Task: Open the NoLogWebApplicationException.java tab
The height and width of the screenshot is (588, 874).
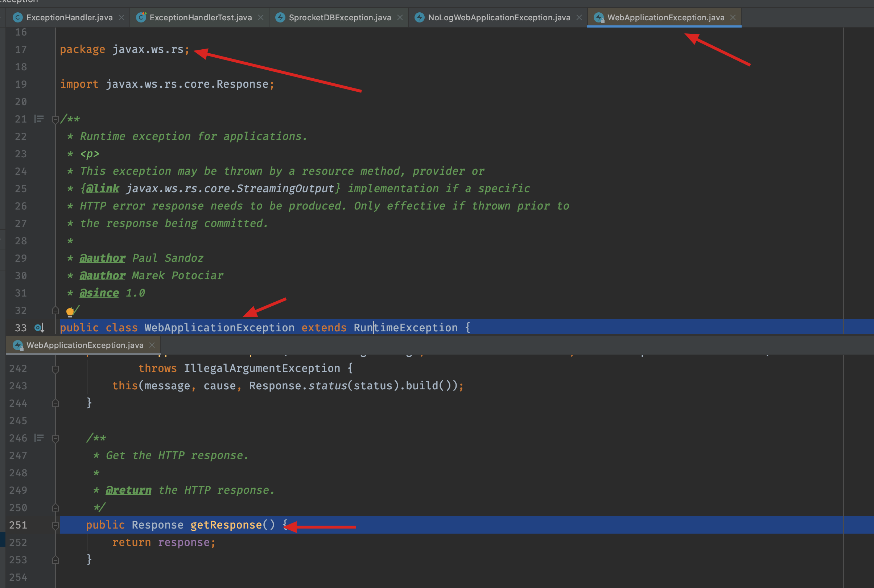Action: pyautogui.click(x=499, y=18)
